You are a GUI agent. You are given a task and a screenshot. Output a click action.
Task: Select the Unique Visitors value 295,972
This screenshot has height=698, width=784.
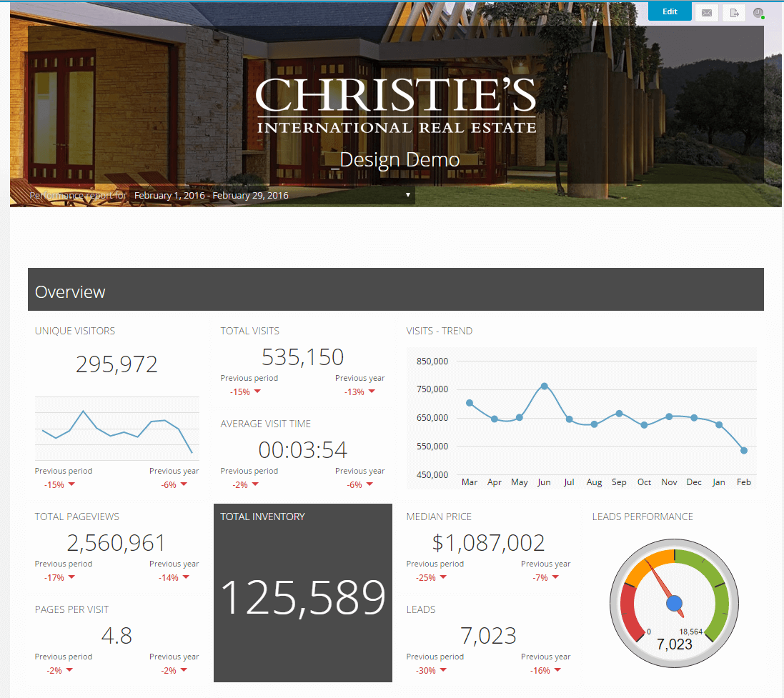coord(116,364)
